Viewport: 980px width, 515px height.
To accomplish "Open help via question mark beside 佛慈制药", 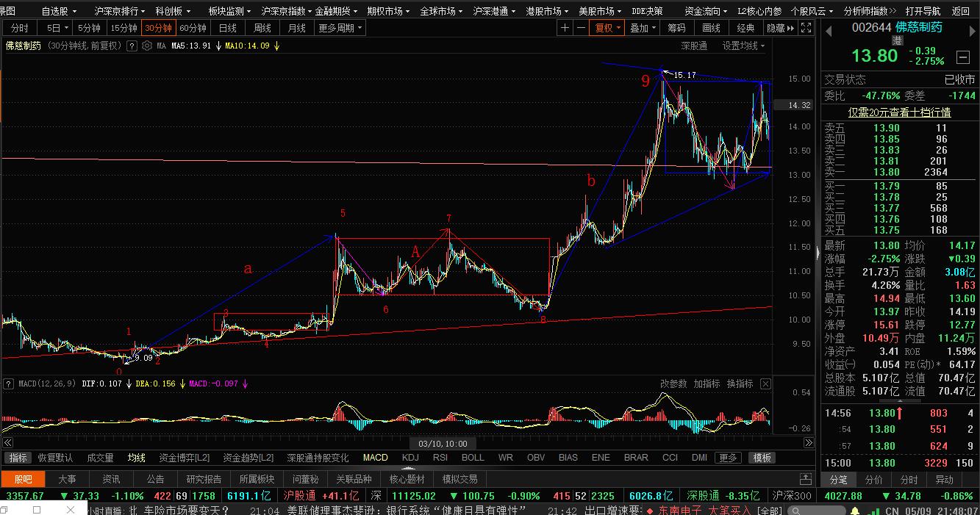I will (x=132, y=46).
